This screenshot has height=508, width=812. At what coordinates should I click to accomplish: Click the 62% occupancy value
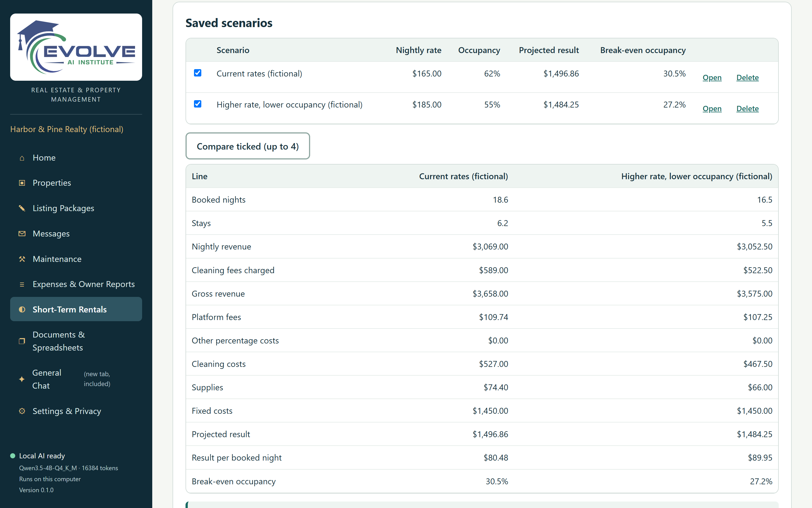pyautogui.click(x=492, y=74)
